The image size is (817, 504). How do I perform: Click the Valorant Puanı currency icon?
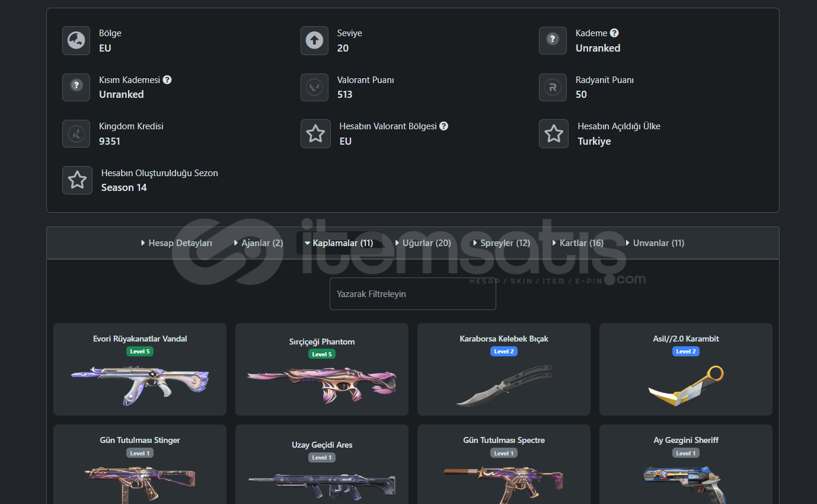314,87
